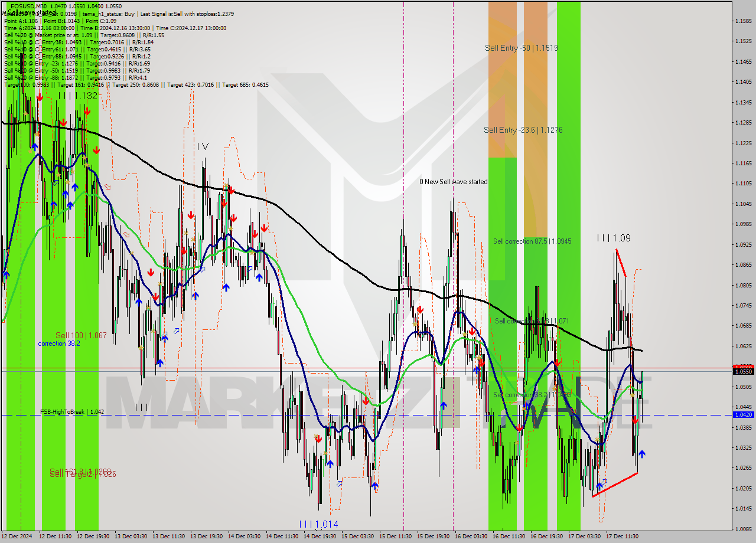Click the 'Target 685: 0.4615' info text

click(x=245, y=85)
